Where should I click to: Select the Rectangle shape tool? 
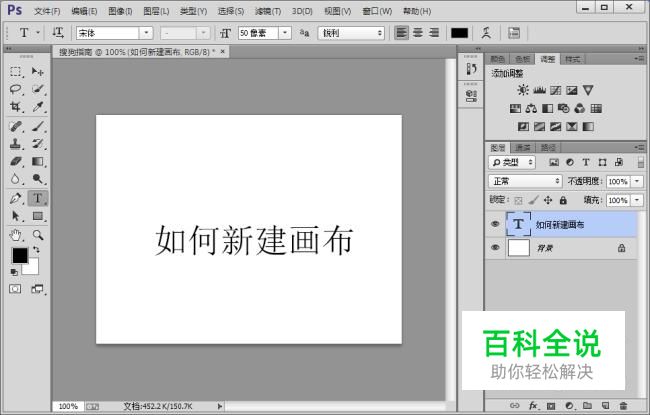click(x=38, y=216)
